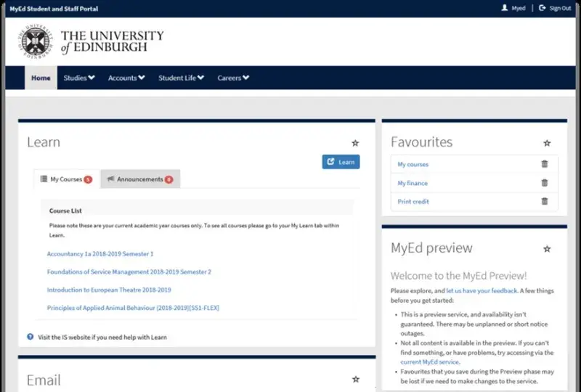Sign out of the portal

555,8
